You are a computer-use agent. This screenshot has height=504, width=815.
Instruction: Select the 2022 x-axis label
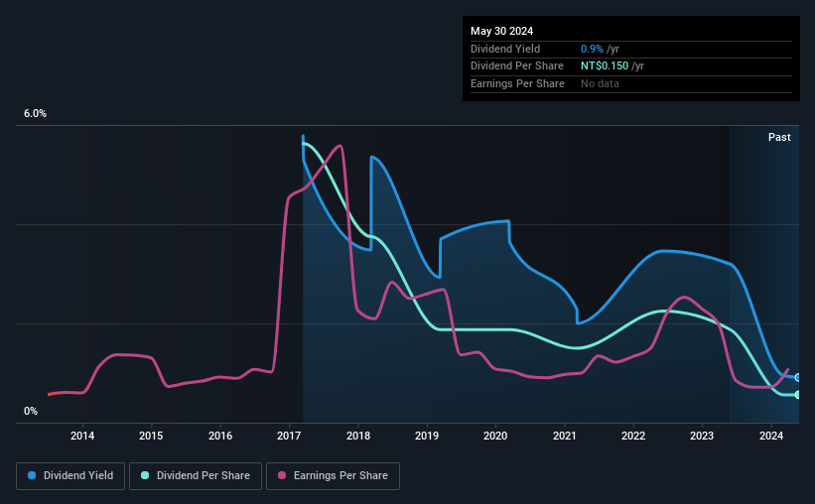click(633, 436)
